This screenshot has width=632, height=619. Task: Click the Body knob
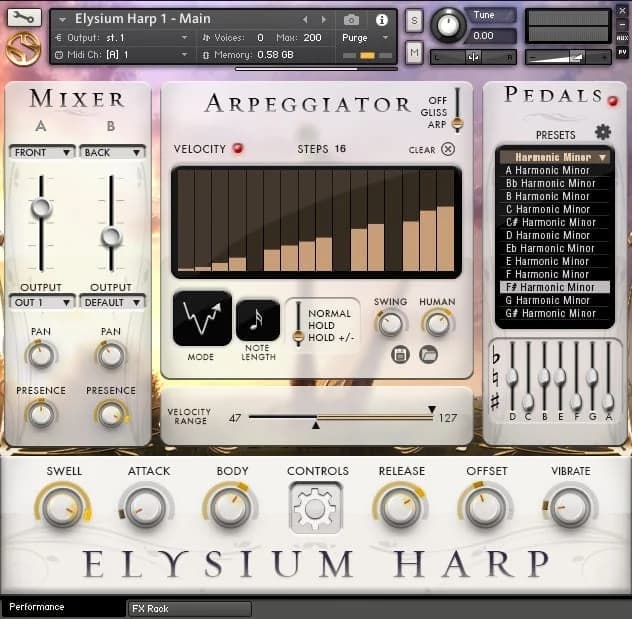pyautogui.click(x=230, y=507)
